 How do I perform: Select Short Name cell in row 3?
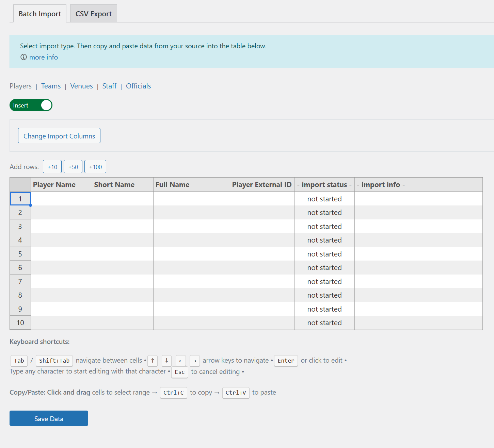click(x=123, y=227)
